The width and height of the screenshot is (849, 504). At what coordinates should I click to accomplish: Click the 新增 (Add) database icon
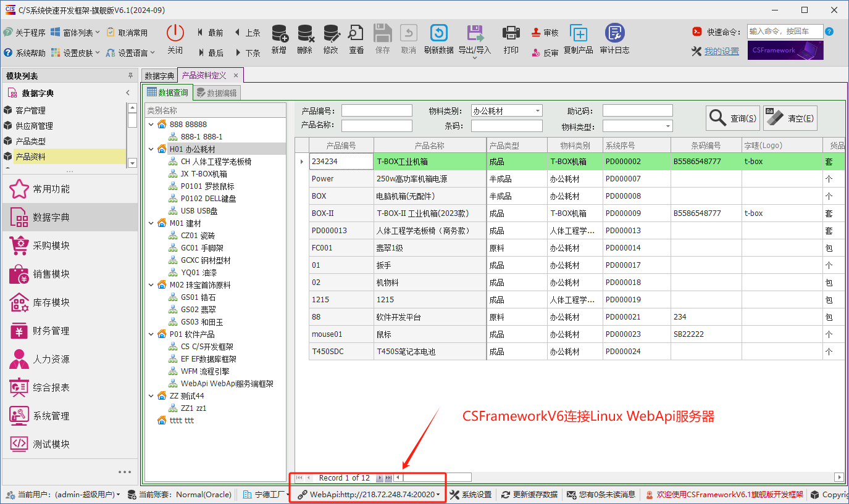279,34
